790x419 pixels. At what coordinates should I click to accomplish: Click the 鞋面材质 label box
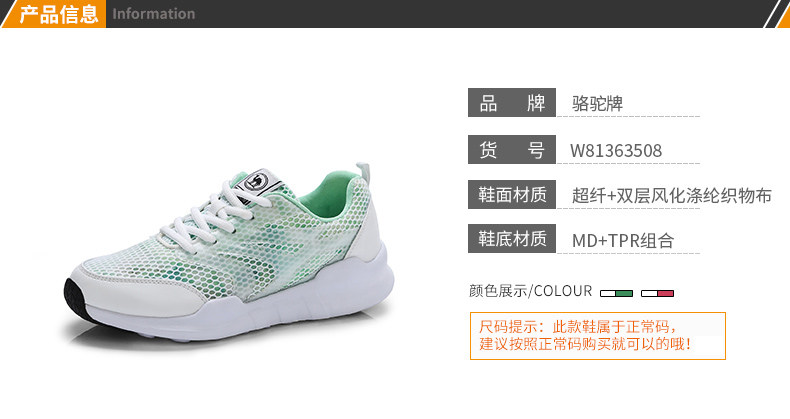[x=512, y=194]
